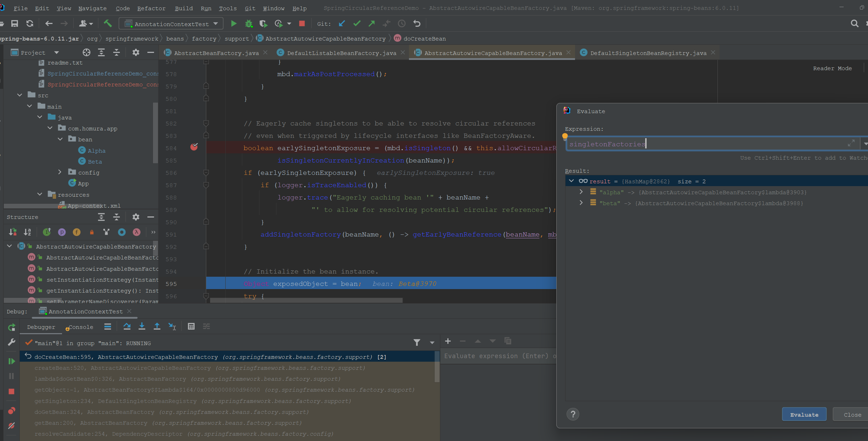
Task: Click Git Update Project arrow icon
Action: pos(342,24)
